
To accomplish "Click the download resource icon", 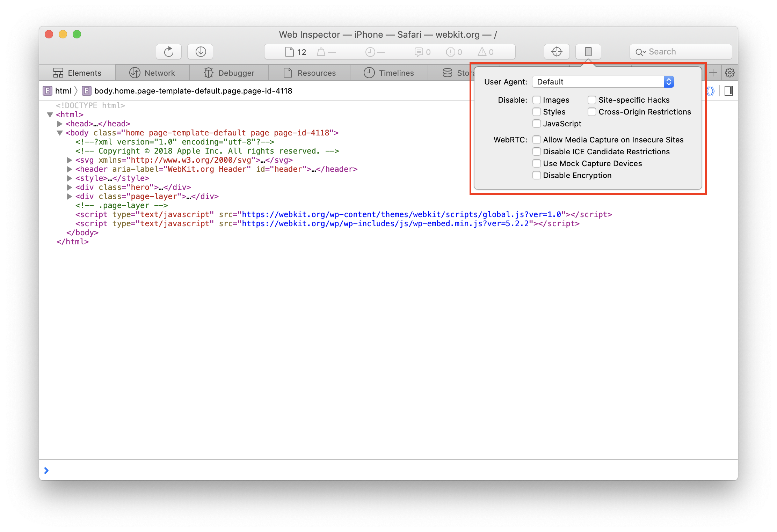I will tap(201, 51).
